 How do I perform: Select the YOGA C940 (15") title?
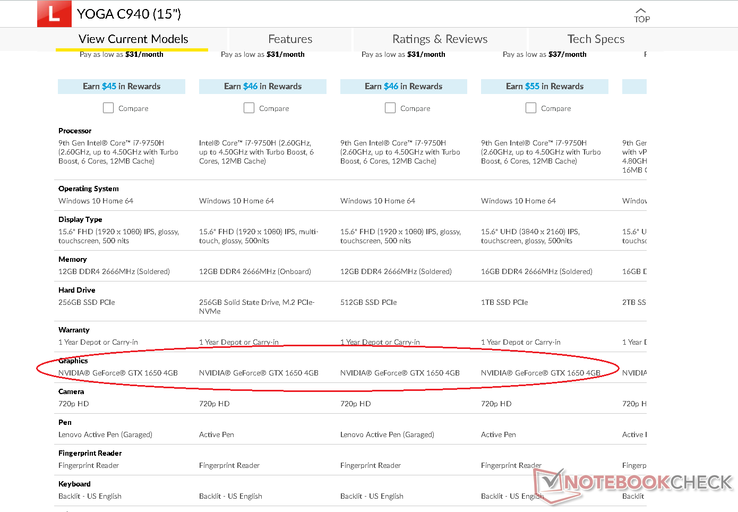(129, 14)
